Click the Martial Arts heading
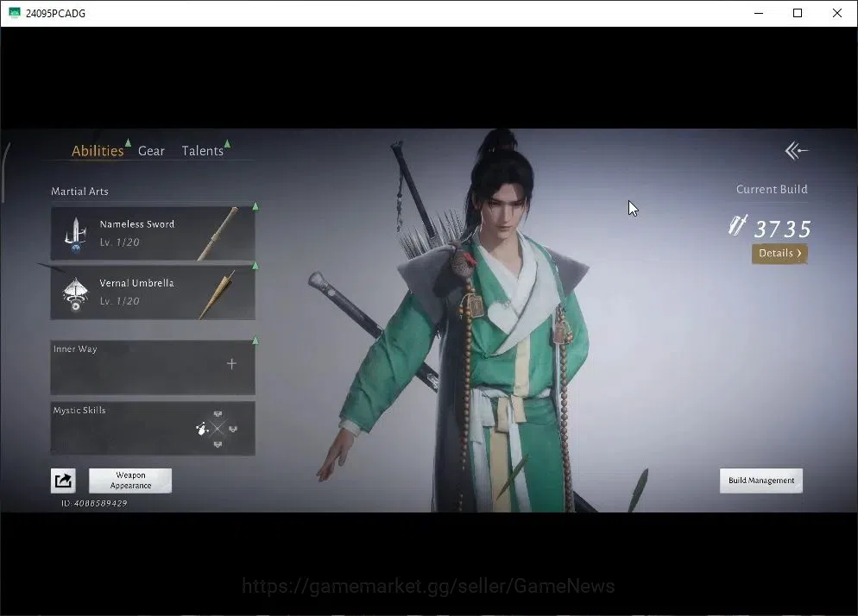The width and height of the screenshot is (858, 616). click(x=80, y=192)
